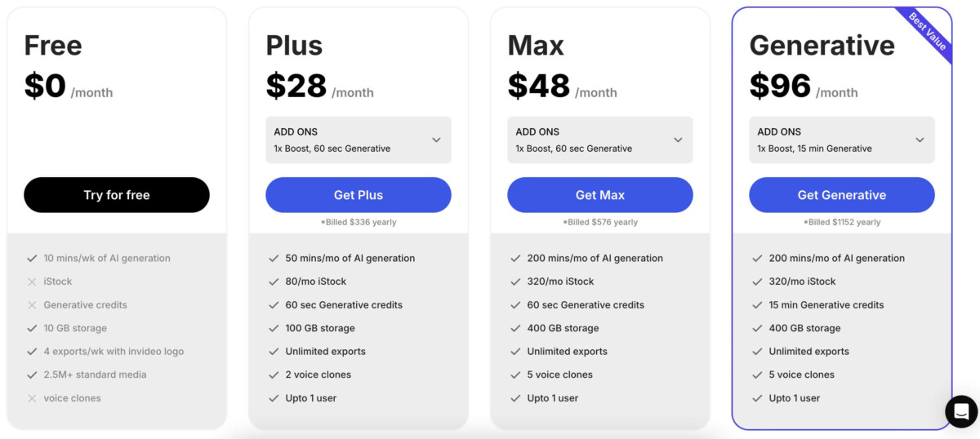Screen dimensions: 980x439
Task: Click the Get Plus button
Action: pyautogui.click(x=359, y=195)
